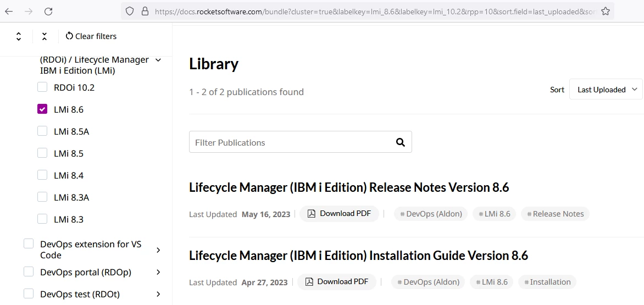
Task: Expand DevOps extension for VS Code chevron
Action: pyautogui.click(x=158, y=250)
